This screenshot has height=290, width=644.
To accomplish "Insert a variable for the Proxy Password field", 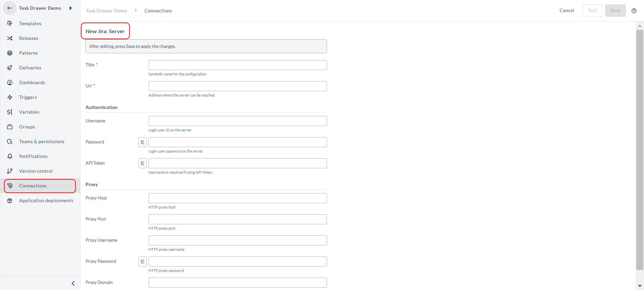I will pyautogui.click(x=143, y=262).
